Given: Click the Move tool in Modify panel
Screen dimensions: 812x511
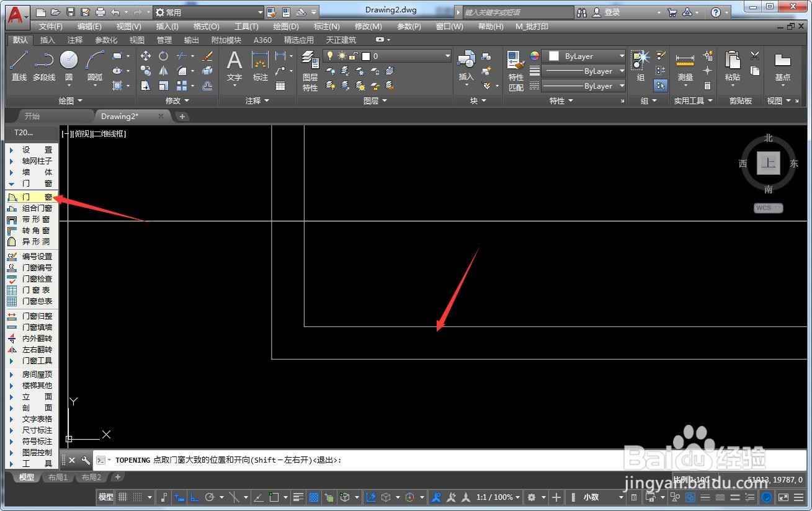Looking at the screenshot, I should [x=146, y=56].
